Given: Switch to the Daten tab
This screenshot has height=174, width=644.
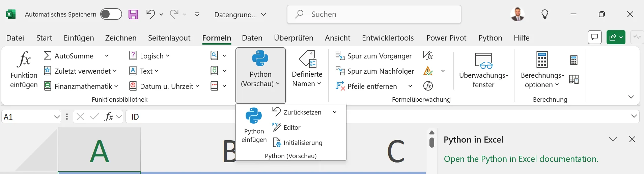Looking at the screenshot, I should (252, 38).
